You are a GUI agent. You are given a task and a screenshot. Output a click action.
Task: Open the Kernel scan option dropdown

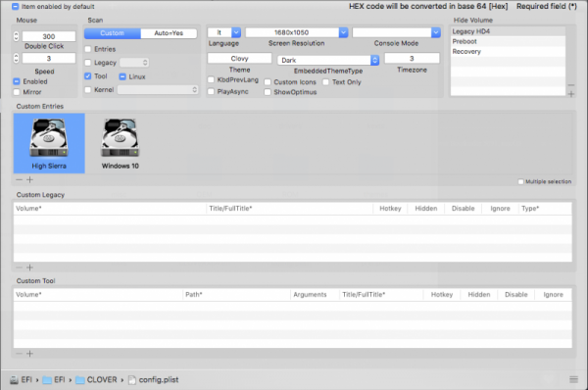pyautogui.click(x=158, y=89)
